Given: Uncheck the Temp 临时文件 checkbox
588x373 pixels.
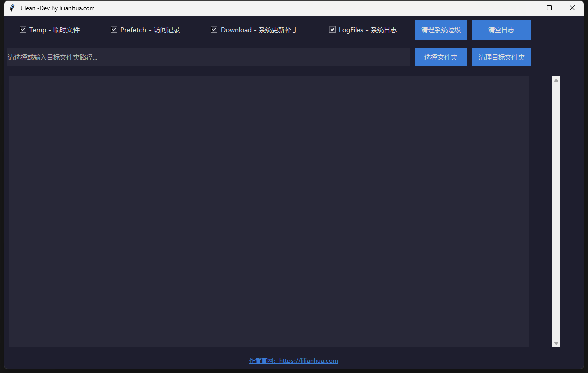Looking at the screenshot, I should click(23, 30).
